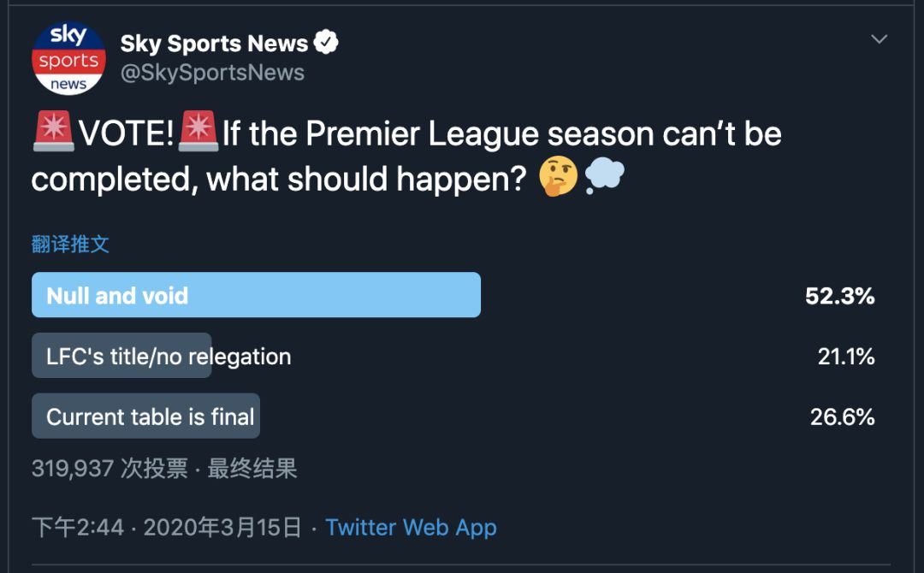The height and width of the screenshot is (573, 924).
Task: Click the blue verified badge icon
Action: point(327,42)
